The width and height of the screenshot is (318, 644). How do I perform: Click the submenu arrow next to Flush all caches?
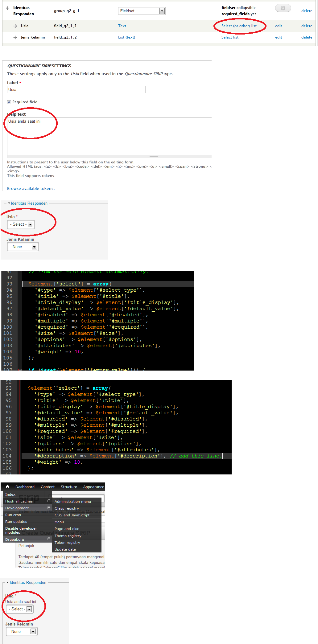click(49, 501)
